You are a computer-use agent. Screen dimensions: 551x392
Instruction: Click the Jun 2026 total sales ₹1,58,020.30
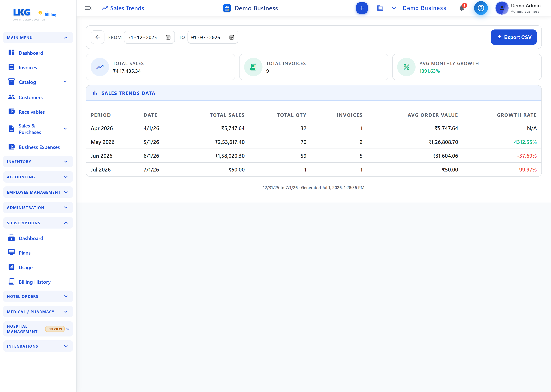point(230,156)
